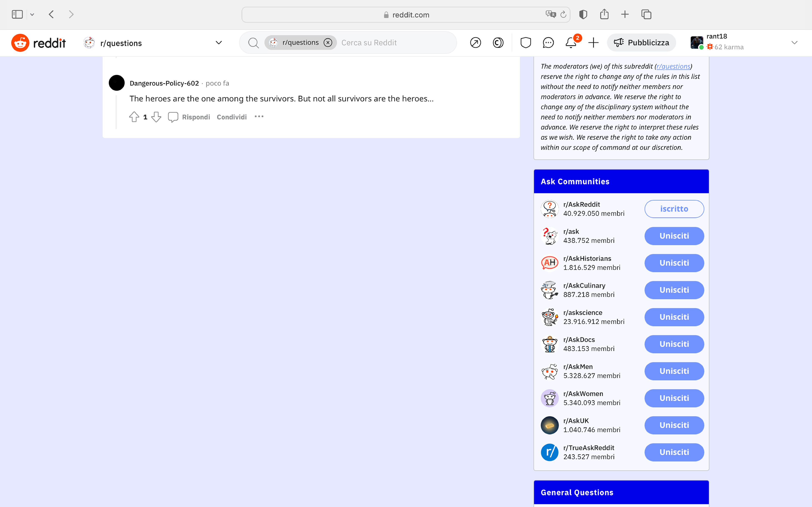The image size is (812, 507).
Task: Click the Popular arrow icon in header
Action: (475, 43)
